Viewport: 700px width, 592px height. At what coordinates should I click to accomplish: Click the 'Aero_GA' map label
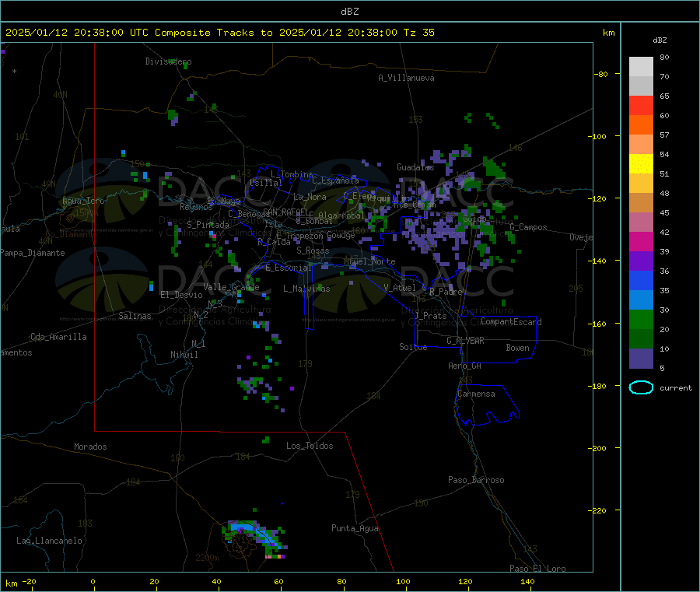pyautogui.click(x=464, y=366)
